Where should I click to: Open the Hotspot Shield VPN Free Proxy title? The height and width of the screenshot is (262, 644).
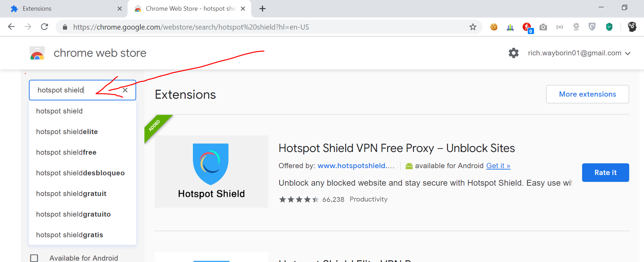tap(396, 148)
